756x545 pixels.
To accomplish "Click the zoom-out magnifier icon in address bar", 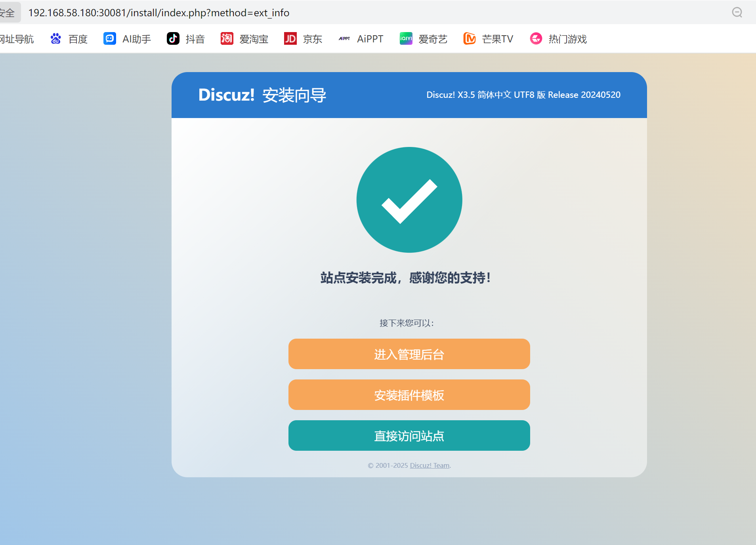I will pos(737,12).
